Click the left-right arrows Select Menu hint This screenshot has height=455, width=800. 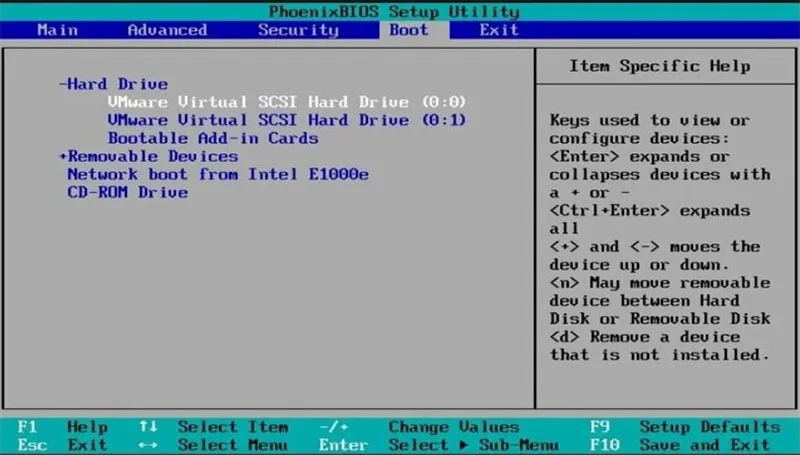tap(214, 445)
